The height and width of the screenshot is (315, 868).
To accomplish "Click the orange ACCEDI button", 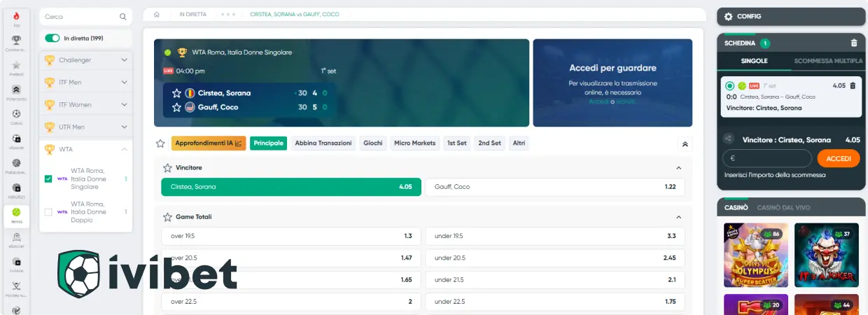I will [838, 158].
